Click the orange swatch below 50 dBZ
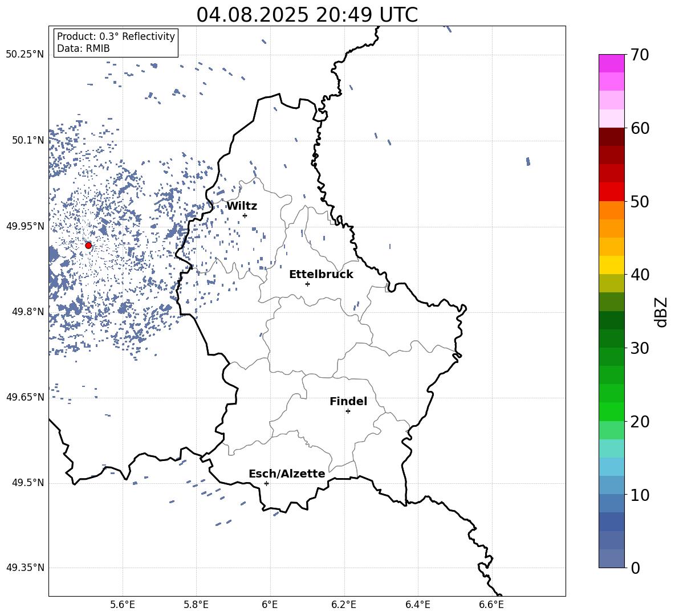675x616 pixels. coord(612,210)
